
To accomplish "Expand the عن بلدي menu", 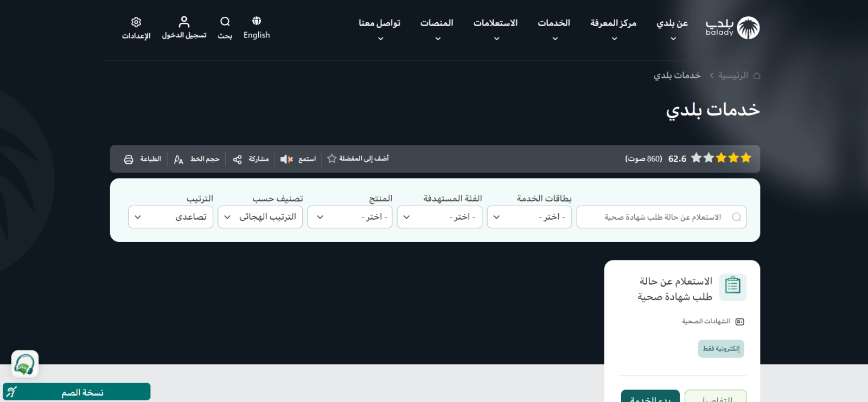I will coord(672,23).
